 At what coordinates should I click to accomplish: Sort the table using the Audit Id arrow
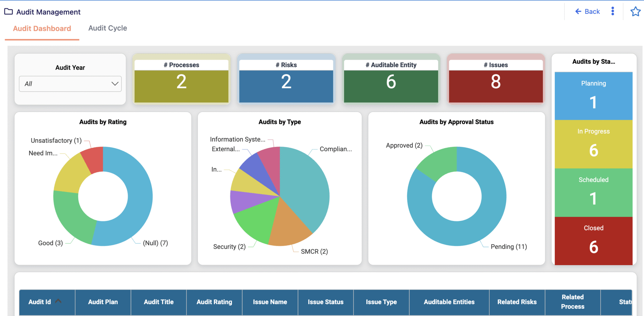58,300
